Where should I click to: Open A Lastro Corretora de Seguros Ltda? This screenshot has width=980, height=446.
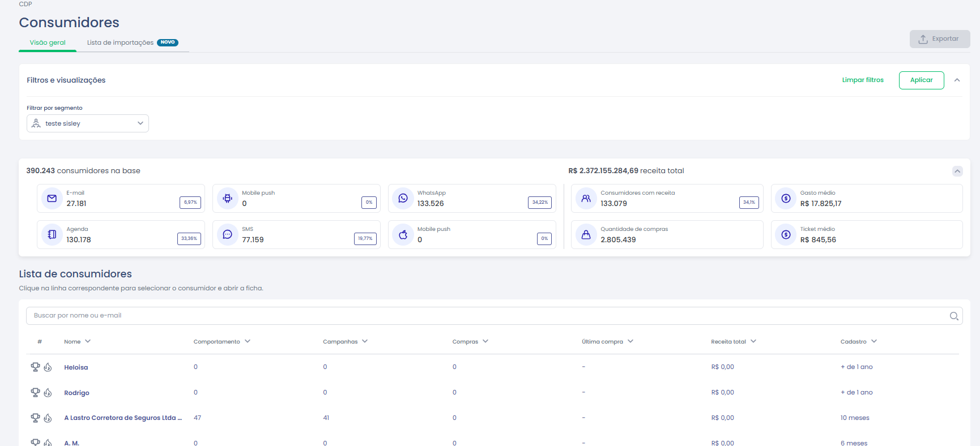(123, 418)
